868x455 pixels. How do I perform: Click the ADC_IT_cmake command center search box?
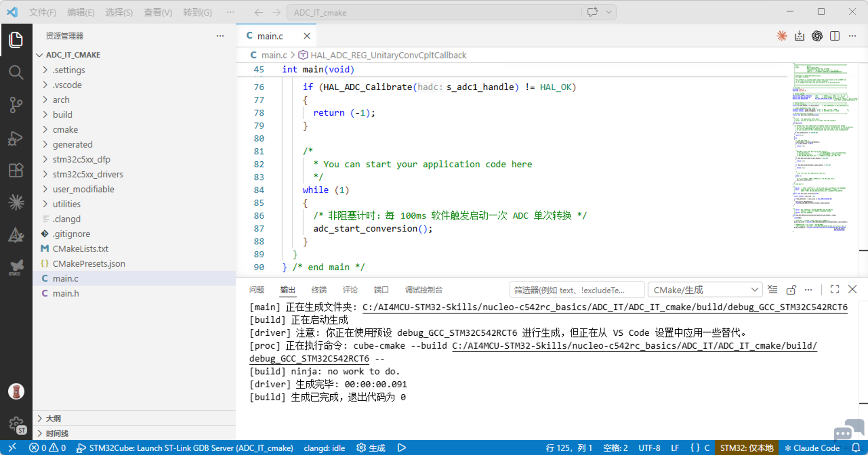tap(434, 13)
